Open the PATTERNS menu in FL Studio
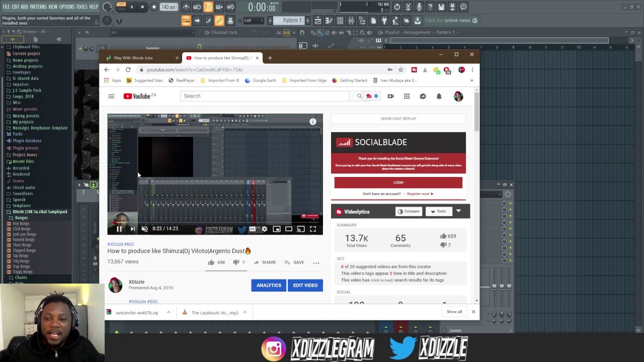The width and height of the screenshot is (644, 362). point(38,7)
